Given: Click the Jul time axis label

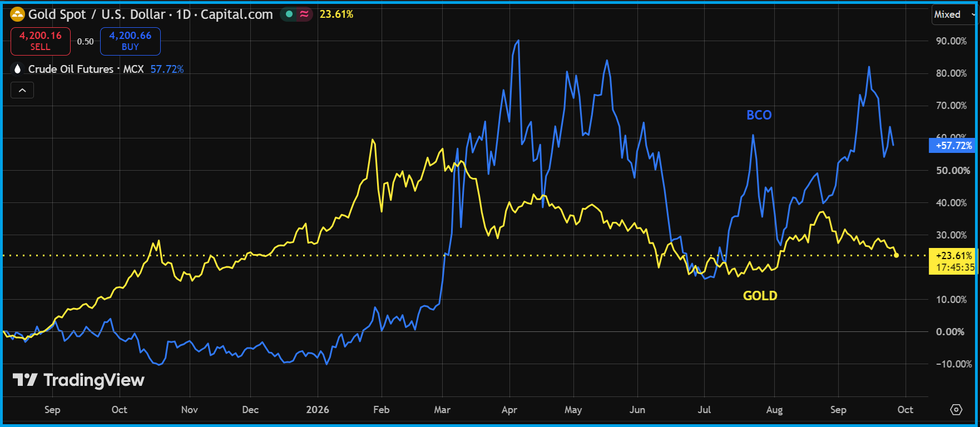Looking at the screenshot, I should click(704, 410).
